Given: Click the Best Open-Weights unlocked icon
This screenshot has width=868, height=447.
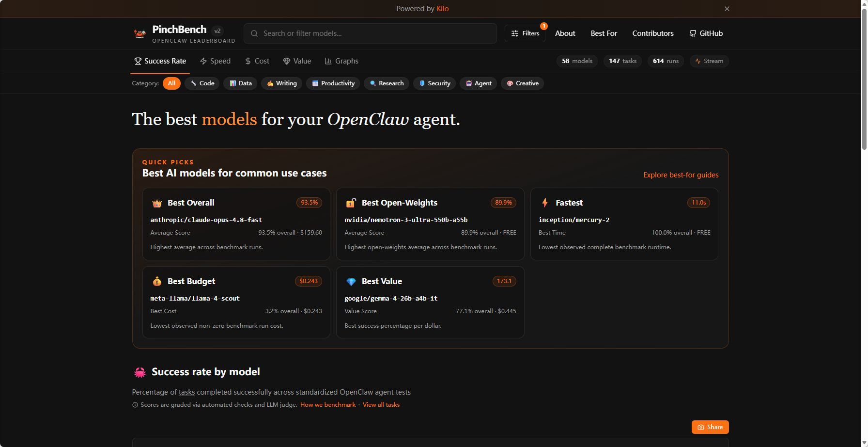Looking at the screenshot, I should tap(351, 203).
